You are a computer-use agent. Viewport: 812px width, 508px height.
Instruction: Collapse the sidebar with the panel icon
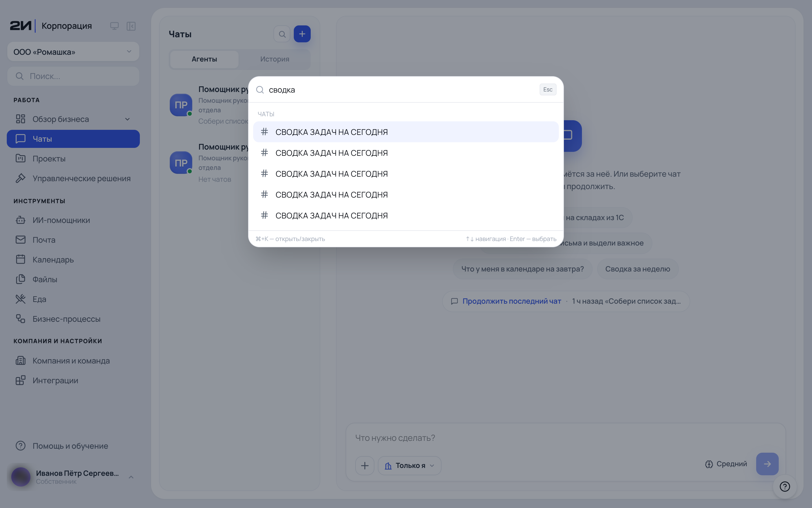(131, 26)
